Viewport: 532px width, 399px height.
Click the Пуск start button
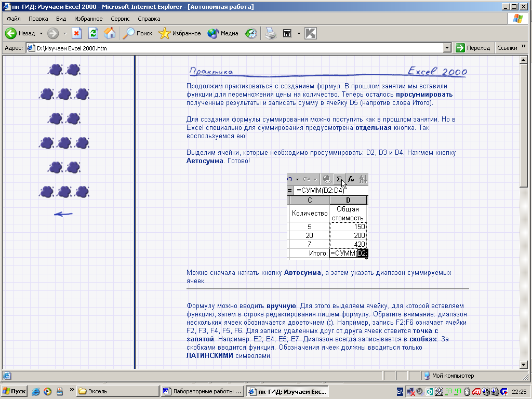click(14, 391)
